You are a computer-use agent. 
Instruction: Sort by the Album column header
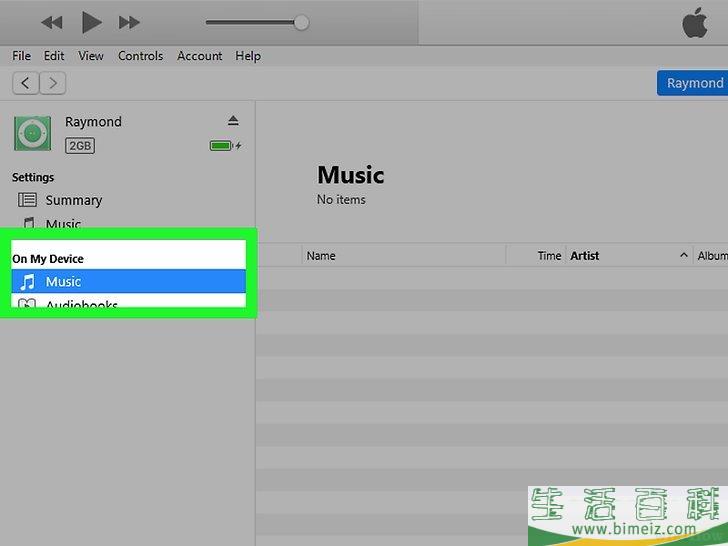[x=711, y=256]
